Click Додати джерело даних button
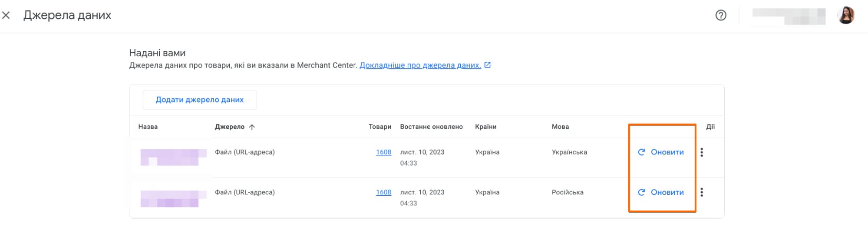The image size is (868, 231). coord(200,100)
